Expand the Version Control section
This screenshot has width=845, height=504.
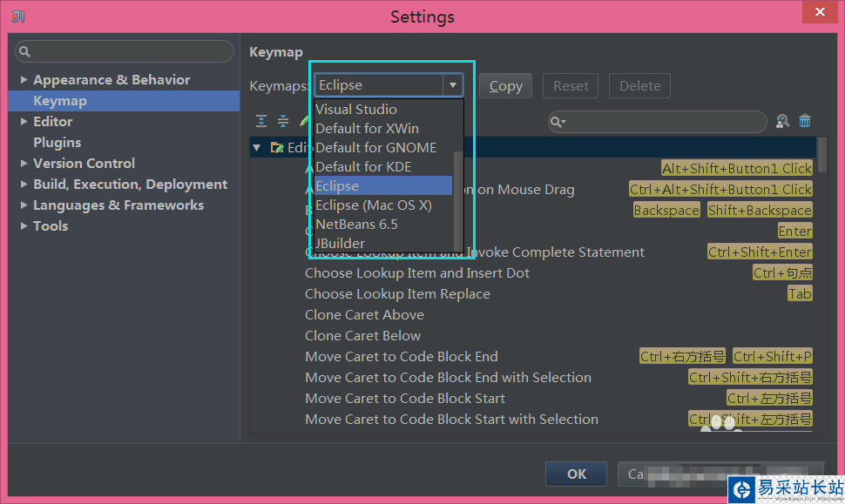point(24,163)
